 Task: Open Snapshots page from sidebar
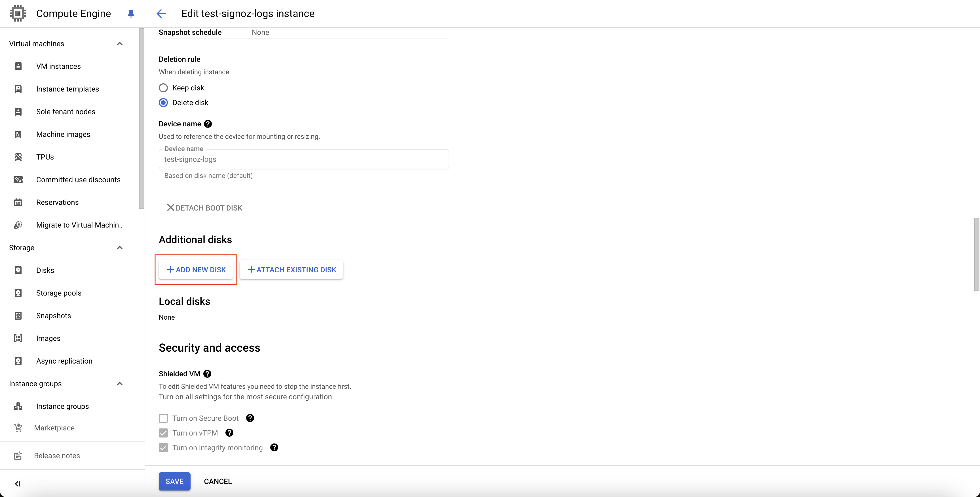click(x=54, y=316)
